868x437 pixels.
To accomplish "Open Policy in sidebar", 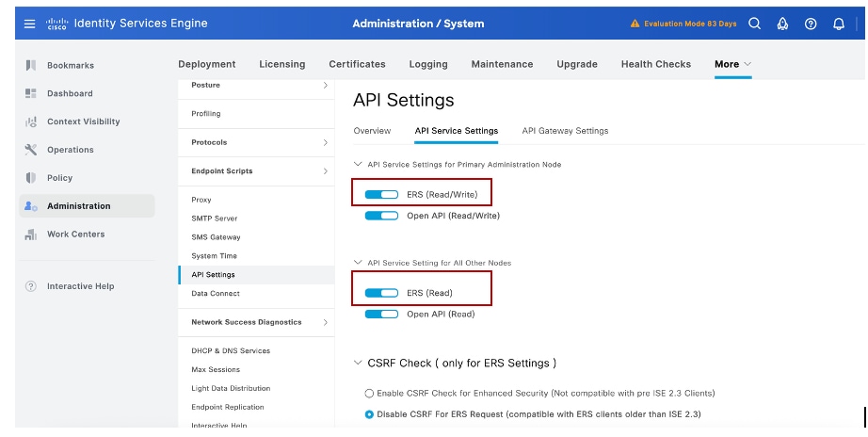I will [x=60, y=178].
